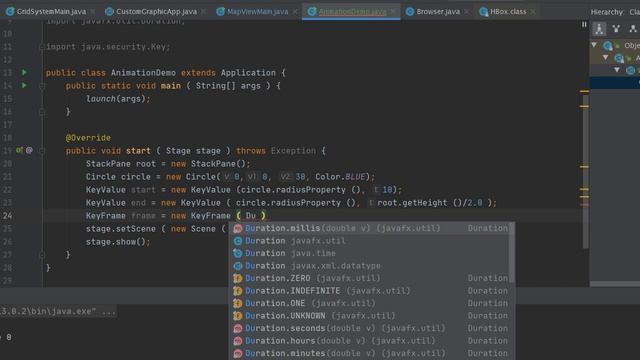The image size is (640, 360).
Task: Click the main method closing fold marker on line 16
Action: (42, 111)
